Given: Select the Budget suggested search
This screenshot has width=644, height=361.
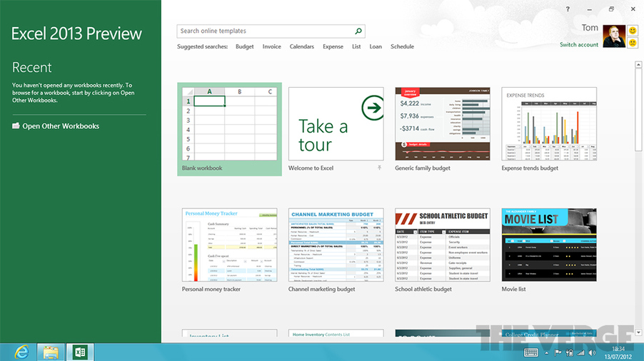Looking at the screenshot, I should tap(244, 46).
